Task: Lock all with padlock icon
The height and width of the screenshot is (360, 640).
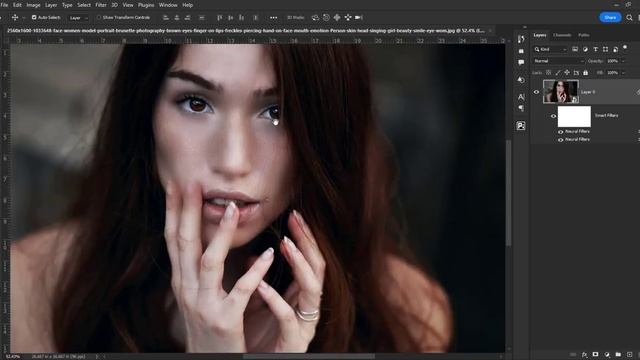Action: pyautogui.click(x=586, y=73)
